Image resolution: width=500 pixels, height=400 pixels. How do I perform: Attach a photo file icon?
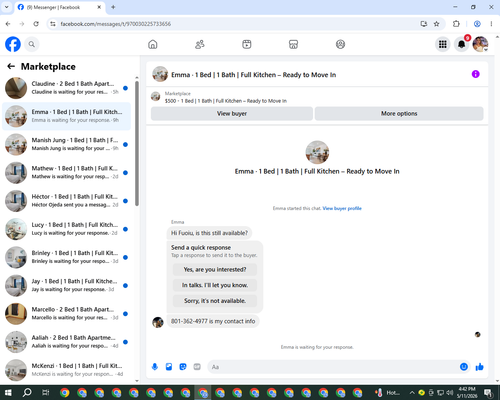click(x=169, y=367)
